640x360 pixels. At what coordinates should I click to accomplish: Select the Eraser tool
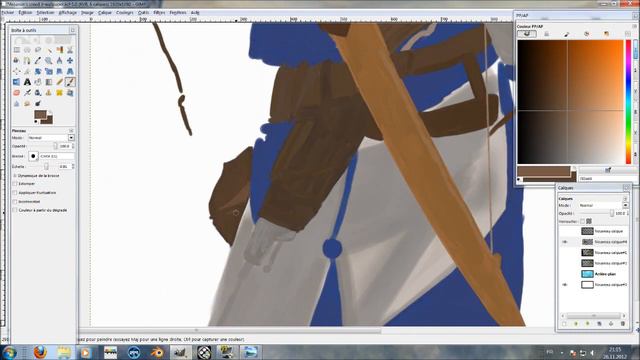(17, 93)
